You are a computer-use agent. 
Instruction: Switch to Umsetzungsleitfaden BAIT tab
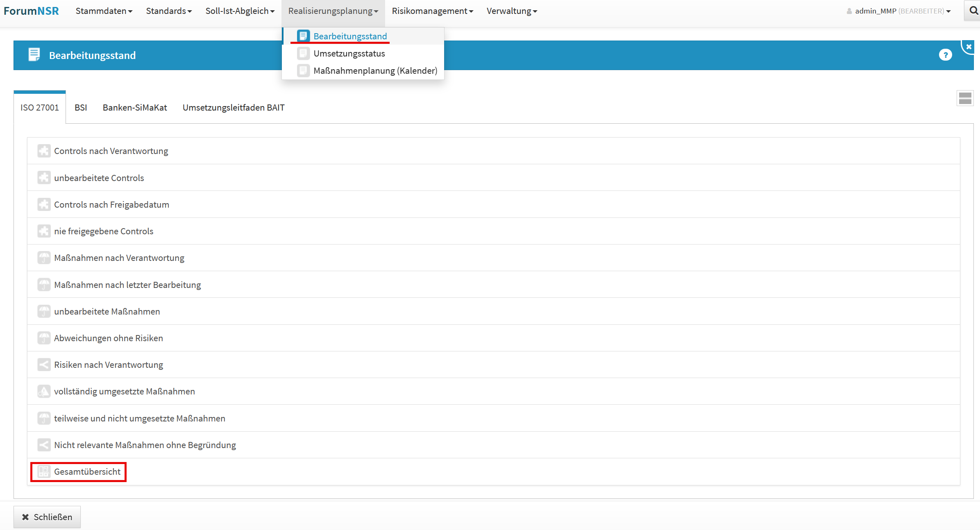click(234, 108)
